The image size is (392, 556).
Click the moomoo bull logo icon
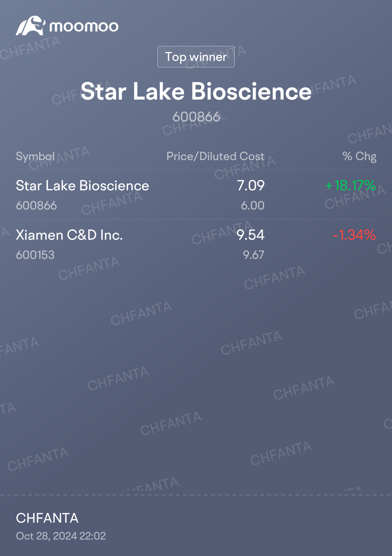[31, 26]
